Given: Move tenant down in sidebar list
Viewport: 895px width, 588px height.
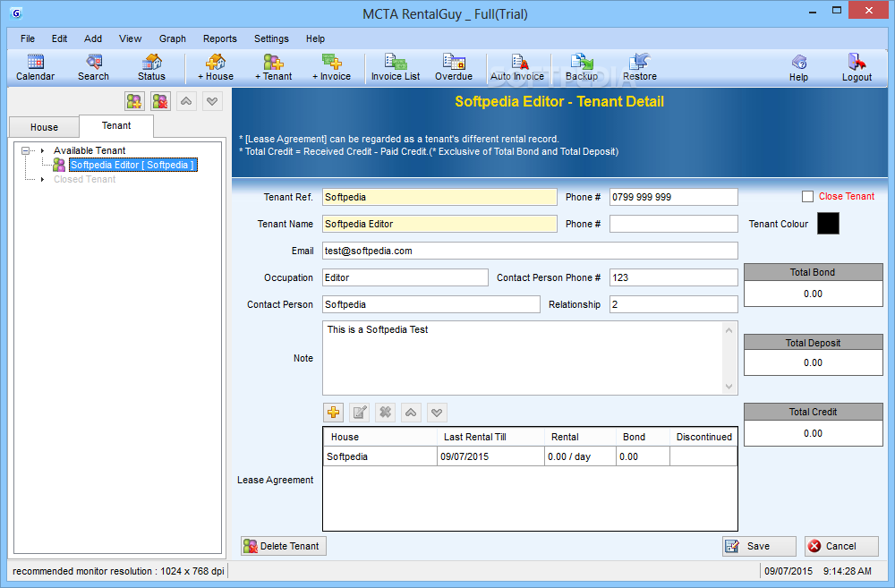Looking at the screenshot, I should pos(212,102).
